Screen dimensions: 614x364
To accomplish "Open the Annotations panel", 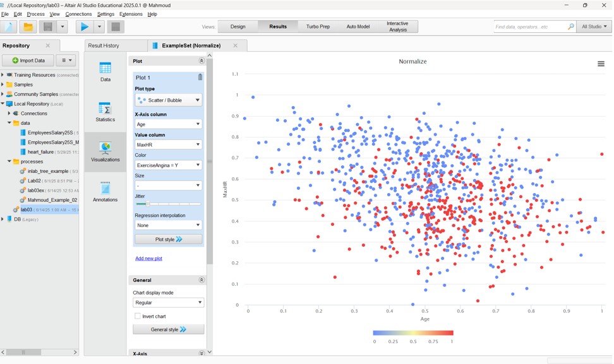I will point(104,191).
